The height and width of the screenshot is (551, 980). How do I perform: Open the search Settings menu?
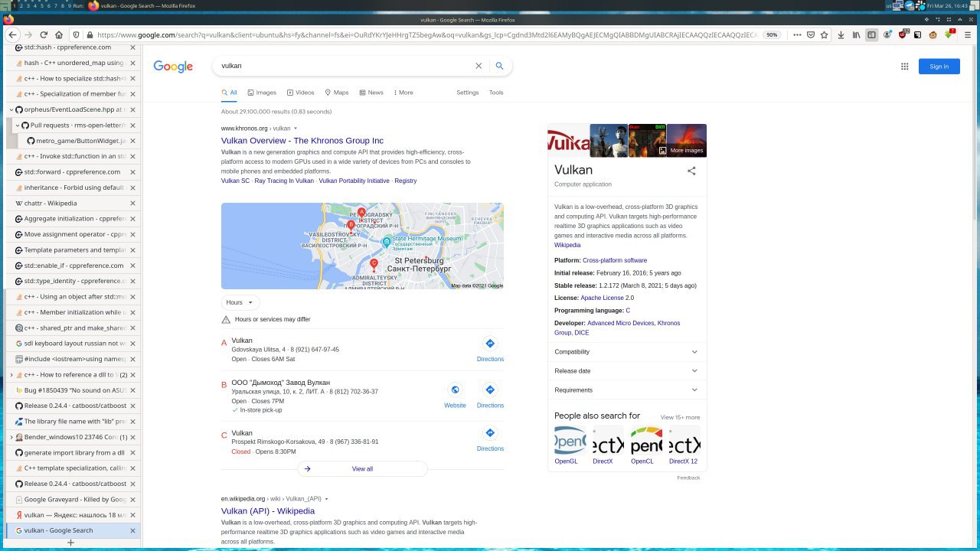pyautogui.click(x=468, y=93)
